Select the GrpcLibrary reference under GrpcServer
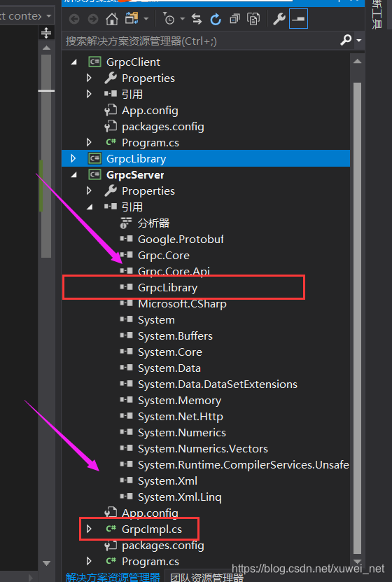 [x=167, y=288]
